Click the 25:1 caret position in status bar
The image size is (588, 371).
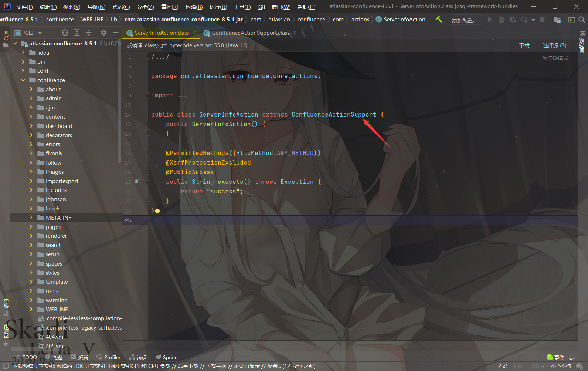[503, 366]
